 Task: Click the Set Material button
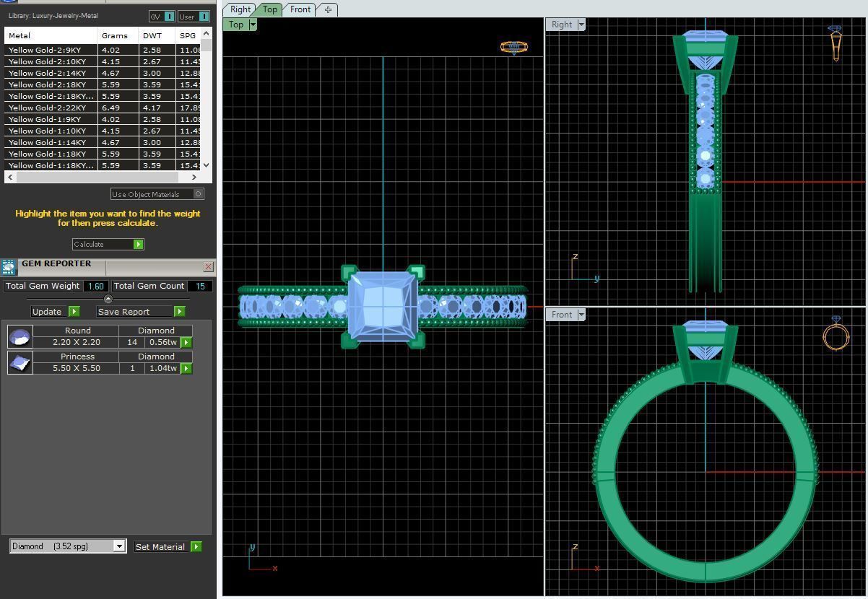click(161, 546)
